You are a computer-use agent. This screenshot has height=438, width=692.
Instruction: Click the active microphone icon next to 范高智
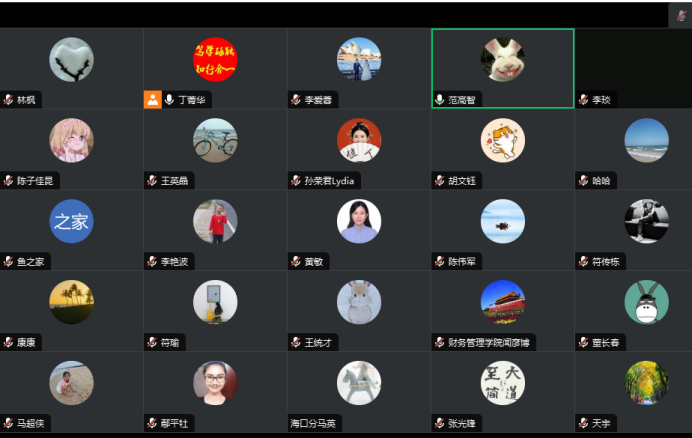pos(440,100)
